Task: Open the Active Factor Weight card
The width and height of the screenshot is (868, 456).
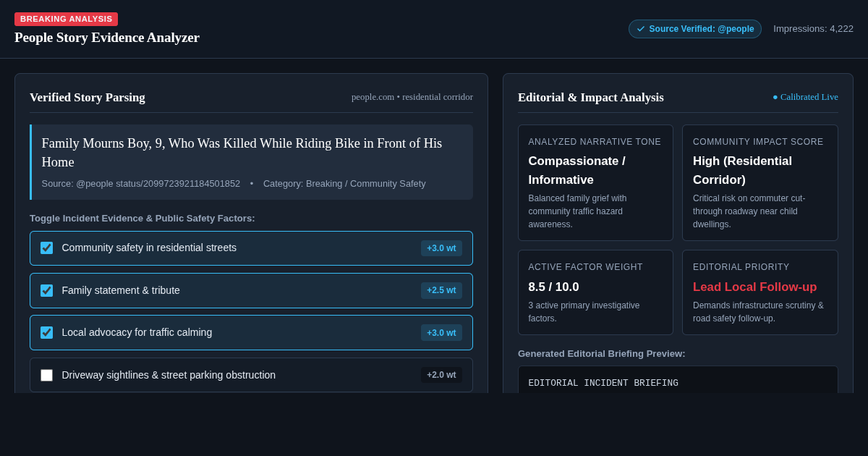Action: coord(595,292)
